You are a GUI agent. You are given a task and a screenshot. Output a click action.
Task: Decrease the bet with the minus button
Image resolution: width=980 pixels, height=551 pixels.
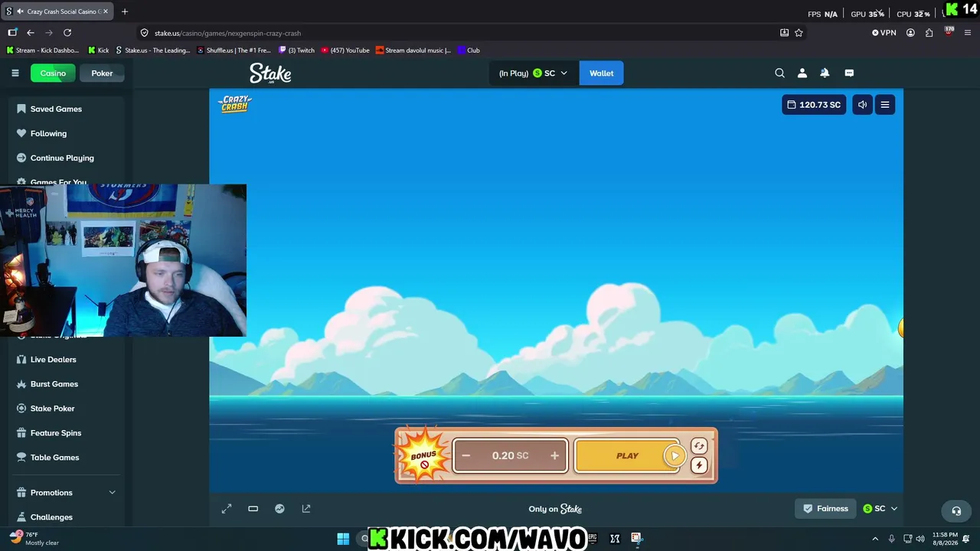(465, 456)
